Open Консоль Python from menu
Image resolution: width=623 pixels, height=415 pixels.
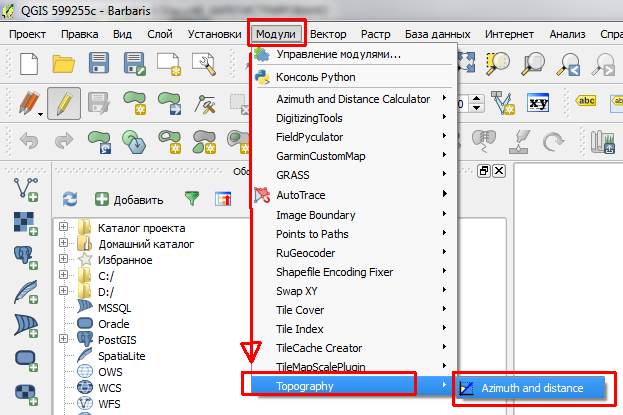pos(353,77)
